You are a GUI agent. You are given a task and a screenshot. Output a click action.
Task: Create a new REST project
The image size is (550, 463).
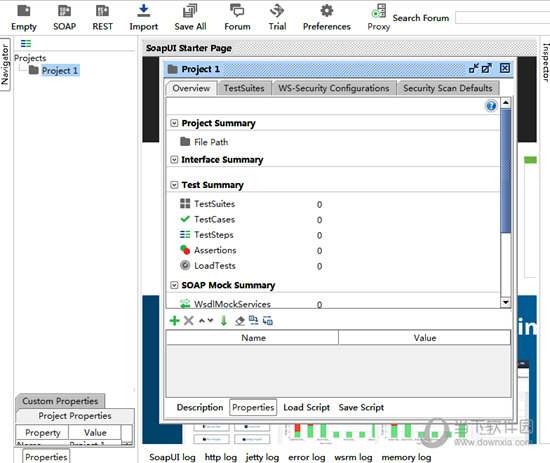click(102, 18)
